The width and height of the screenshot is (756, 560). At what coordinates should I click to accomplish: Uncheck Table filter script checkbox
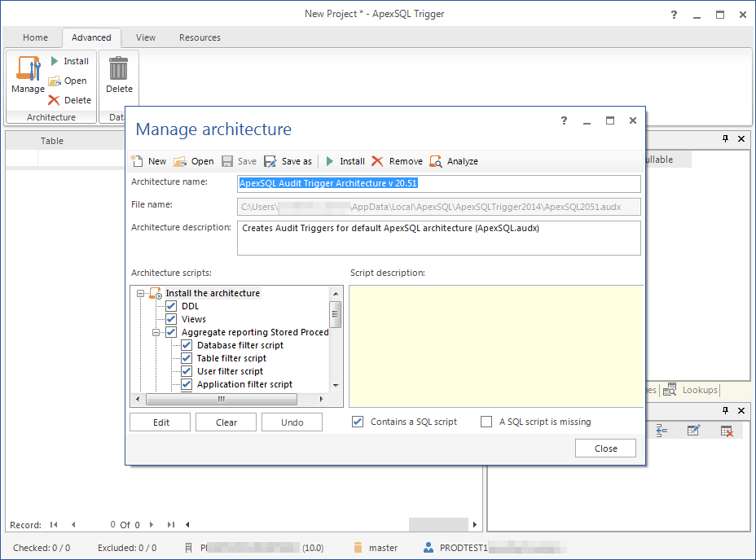click(187, 358)
